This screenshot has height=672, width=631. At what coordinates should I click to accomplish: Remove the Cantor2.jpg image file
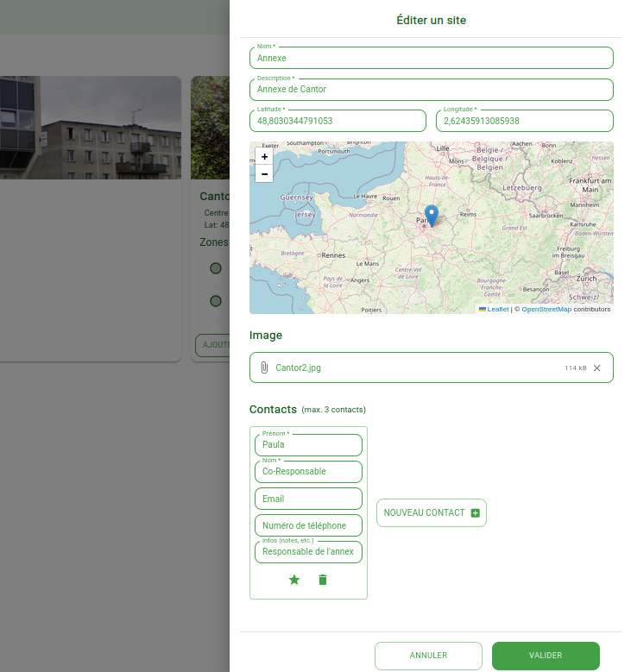point(596,368)
